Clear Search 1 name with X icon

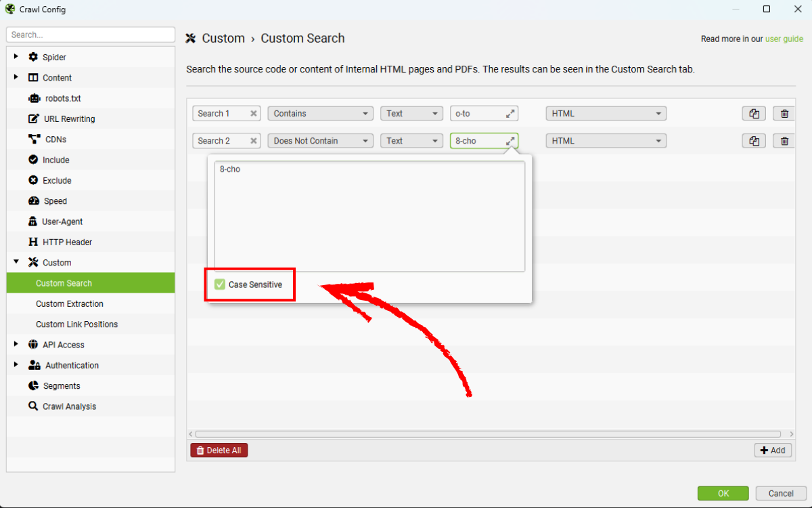(254, 114)
